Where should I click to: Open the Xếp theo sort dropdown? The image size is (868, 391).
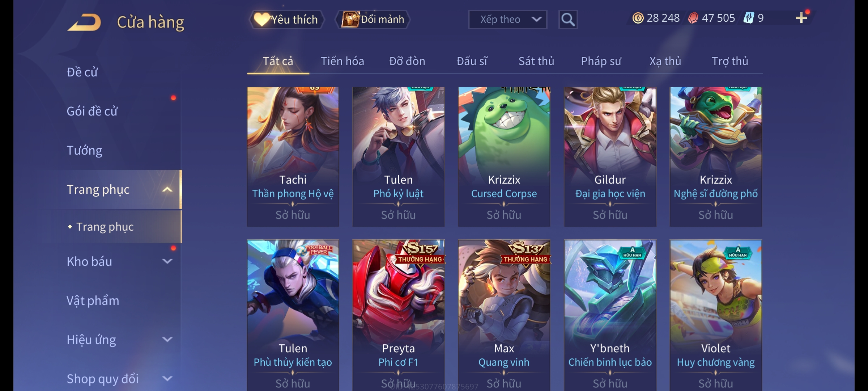[x=507, y=20]
